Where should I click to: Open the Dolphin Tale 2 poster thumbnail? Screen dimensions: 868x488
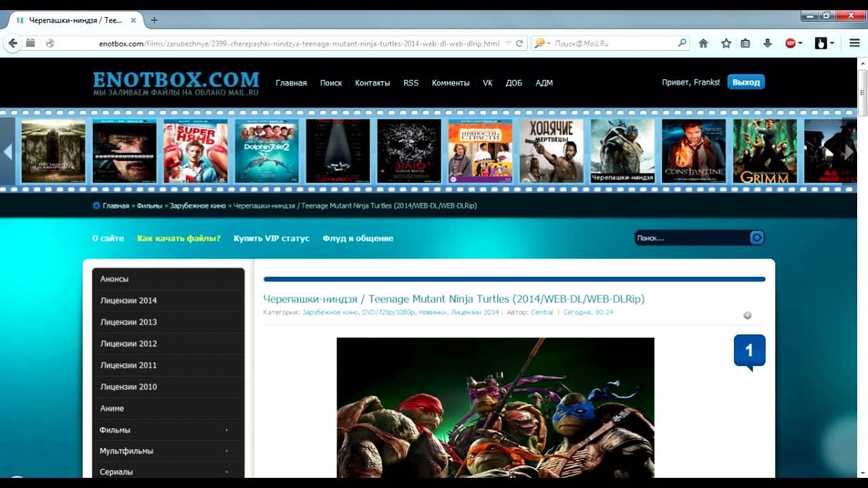267,151
